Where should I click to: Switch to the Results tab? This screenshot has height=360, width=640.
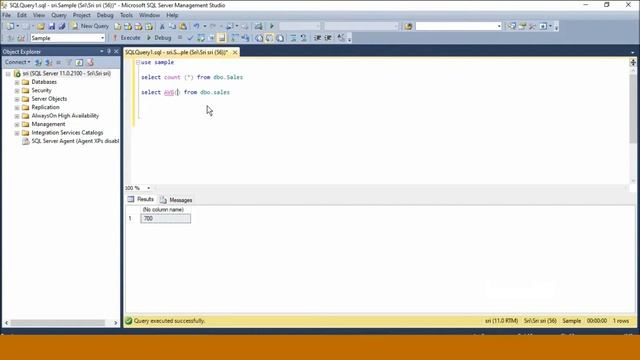click(x=141, y=199)
